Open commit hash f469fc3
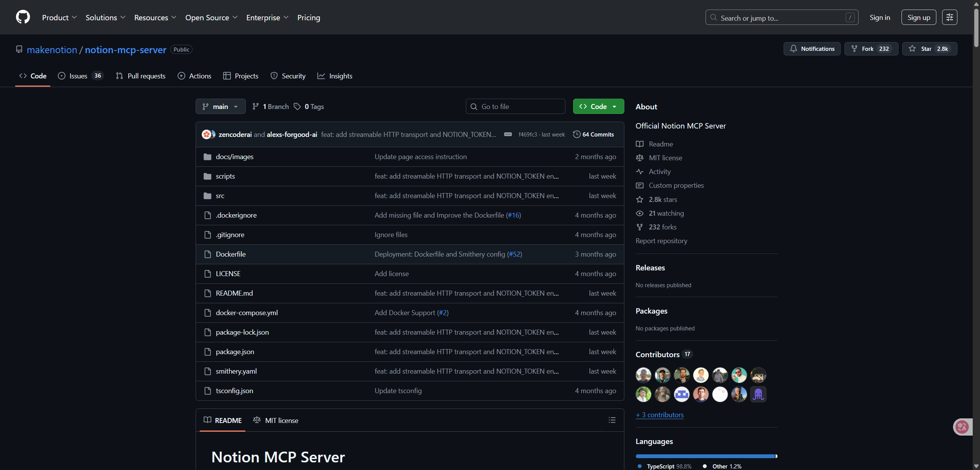Image resolution: width=980 pixels, height=470 pixels. tap(528, 134)
